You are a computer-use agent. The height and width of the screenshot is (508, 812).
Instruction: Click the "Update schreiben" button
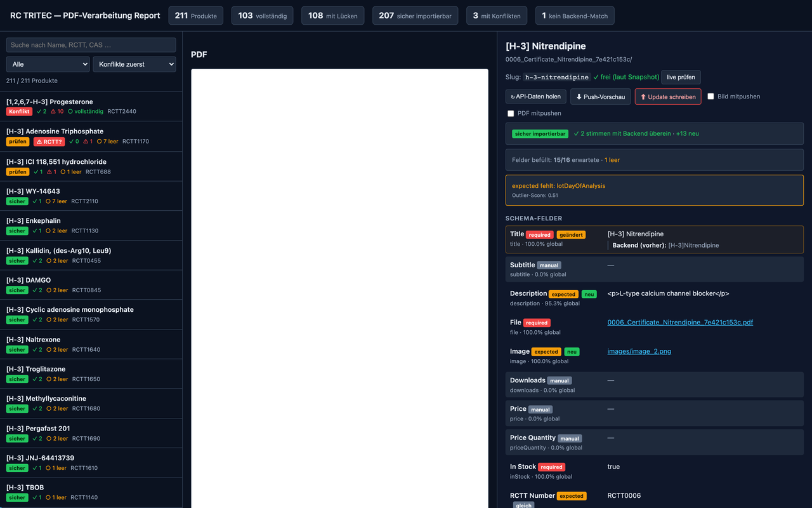pos(668,97)
